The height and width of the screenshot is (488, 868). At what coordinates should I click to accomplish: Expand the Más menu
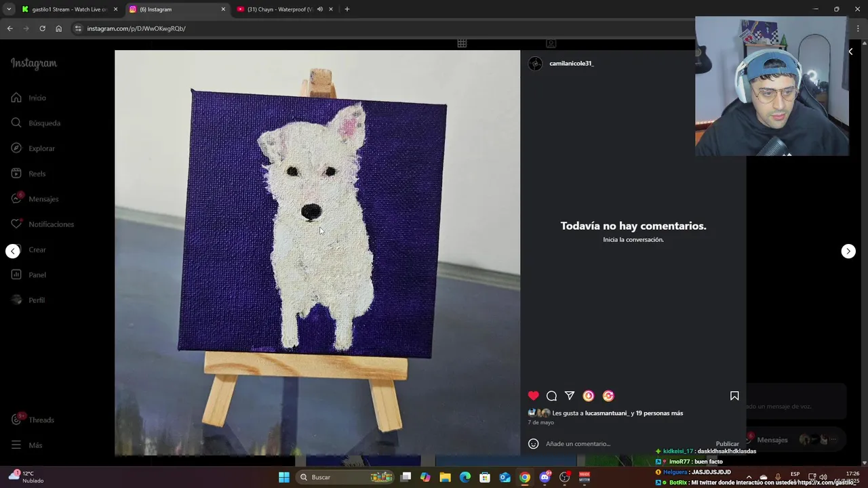(x=26, y=445)
